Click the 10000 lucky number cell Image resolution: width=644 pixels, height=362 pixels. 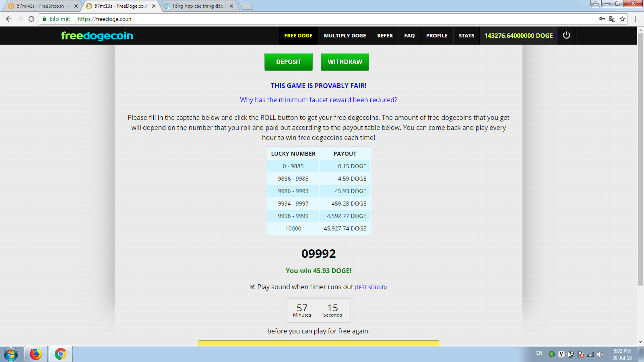click(x=293, y=228)
